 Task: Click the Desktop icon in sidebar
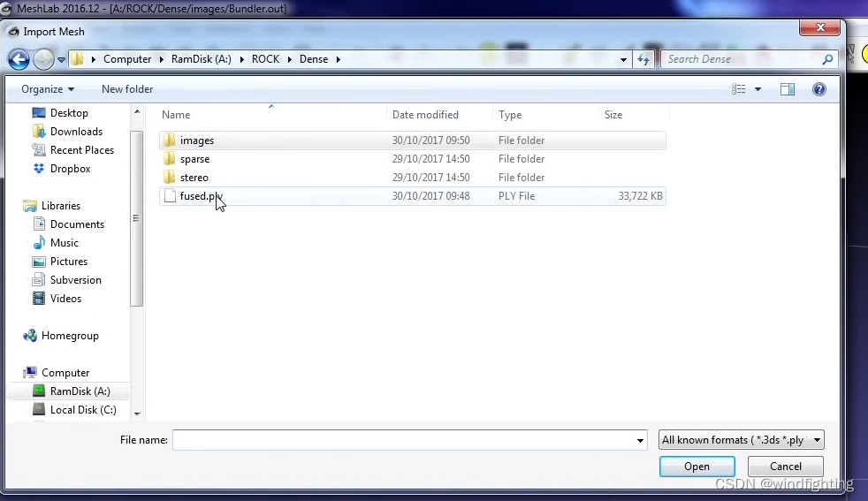point(39,113)
